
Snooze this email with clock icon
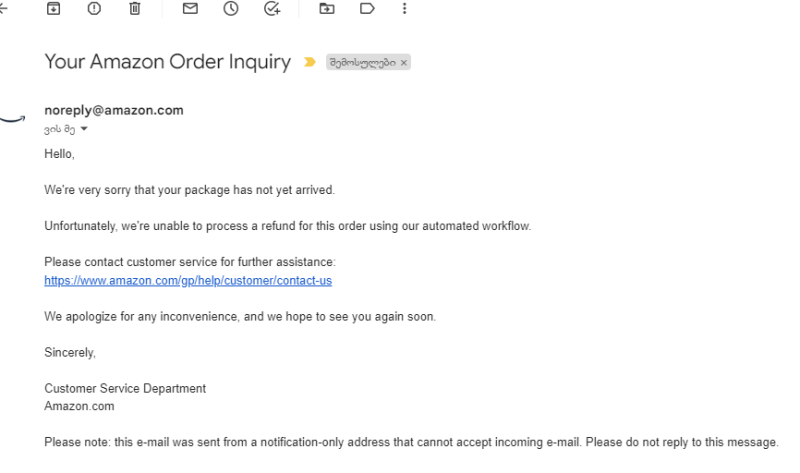pyautogui.click(x=230, y=8)
